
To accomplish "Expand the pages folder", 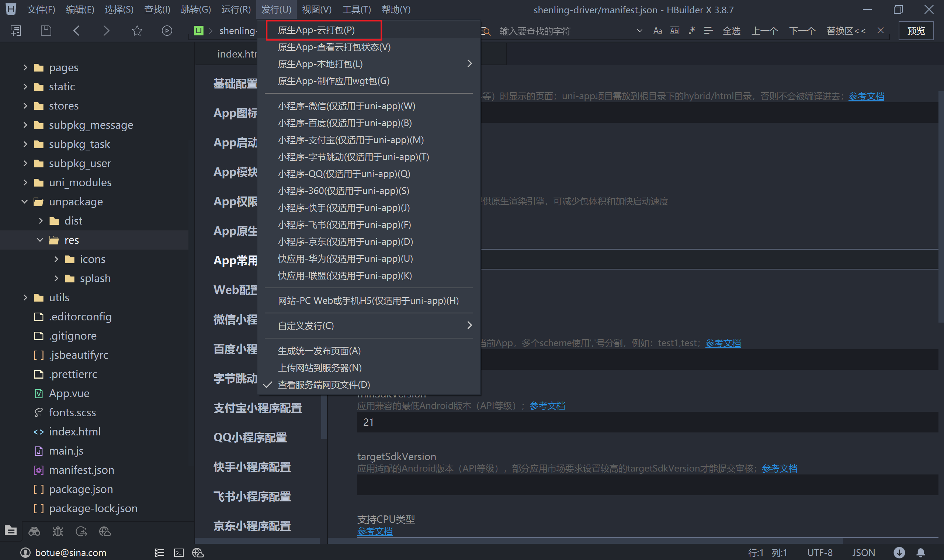I will point(25,67).
